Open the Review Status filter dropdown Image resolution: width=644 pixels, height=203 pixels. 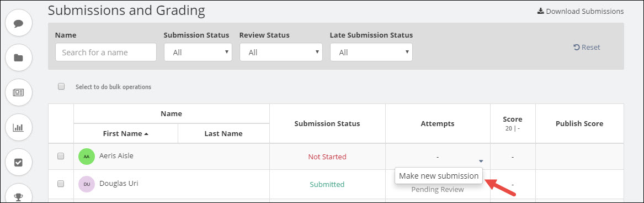tap(281, 53)
